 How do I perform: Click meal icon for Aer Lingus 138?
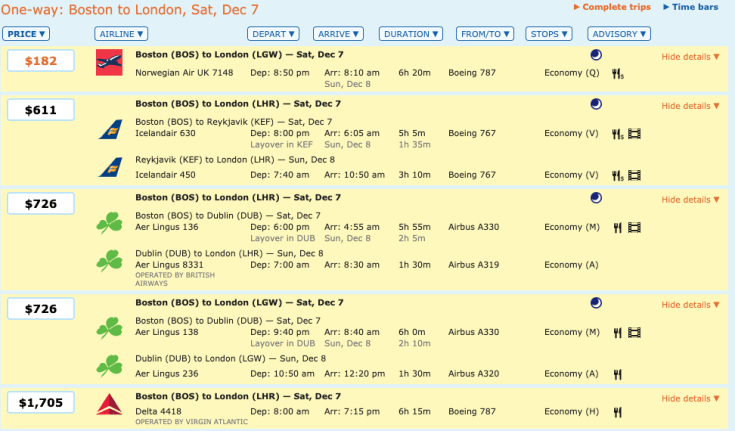point(617,333)
